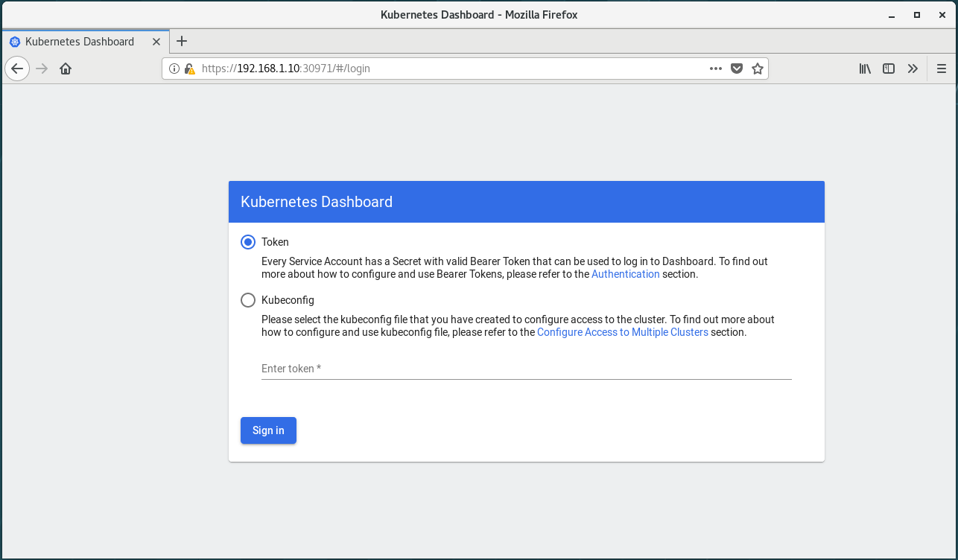Click the insecure connection padlock warning icon
The image size is (958, 560).
pyautogui.click(x=189, y=69)
